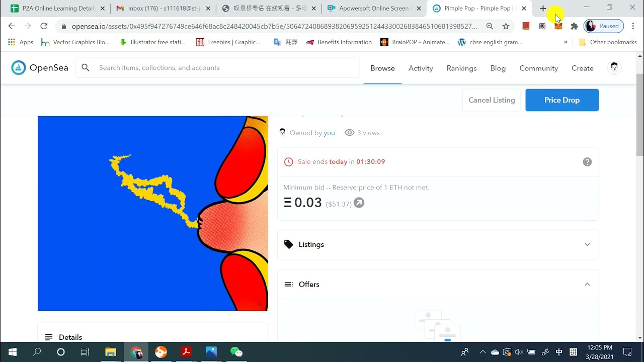The image size is (644, 362).
Task: Click the help question mark icon
Action: [x=587, y=162]
